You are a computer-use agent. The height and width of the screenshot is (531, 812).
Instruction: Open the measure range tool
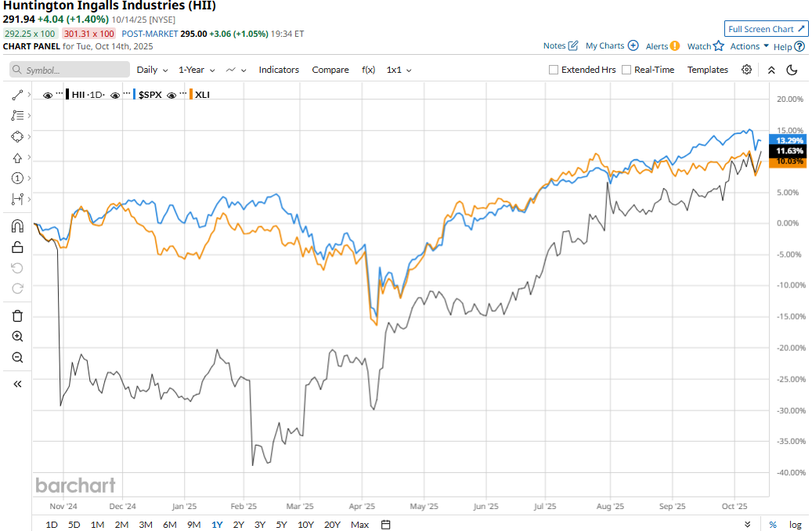tap(17, 199)
